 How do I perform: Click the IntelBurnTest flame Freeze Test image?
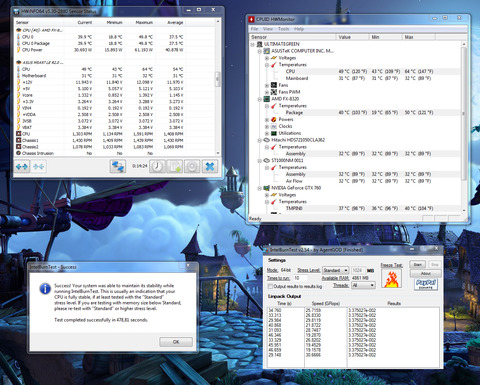(392, 279)
